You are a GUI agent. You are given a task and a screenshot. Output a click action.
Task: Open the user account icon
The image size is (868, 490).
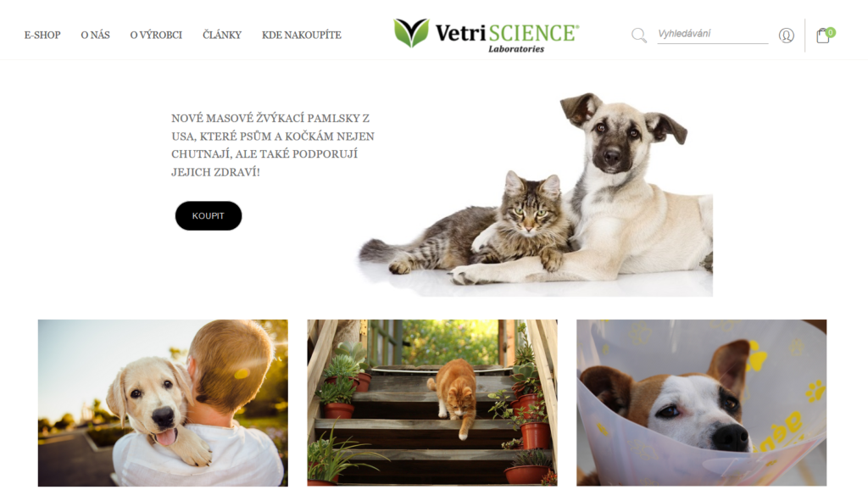786,36
